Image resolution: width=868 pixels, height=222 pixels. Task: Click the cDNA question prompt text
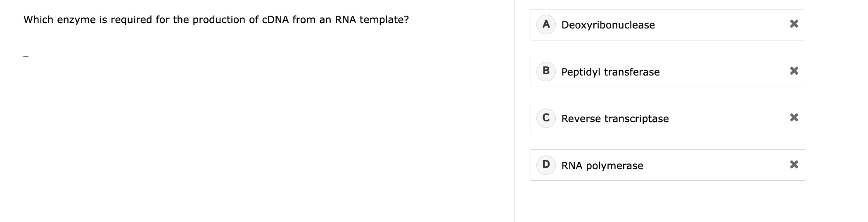pyautogui.click(x=216, y=20)
